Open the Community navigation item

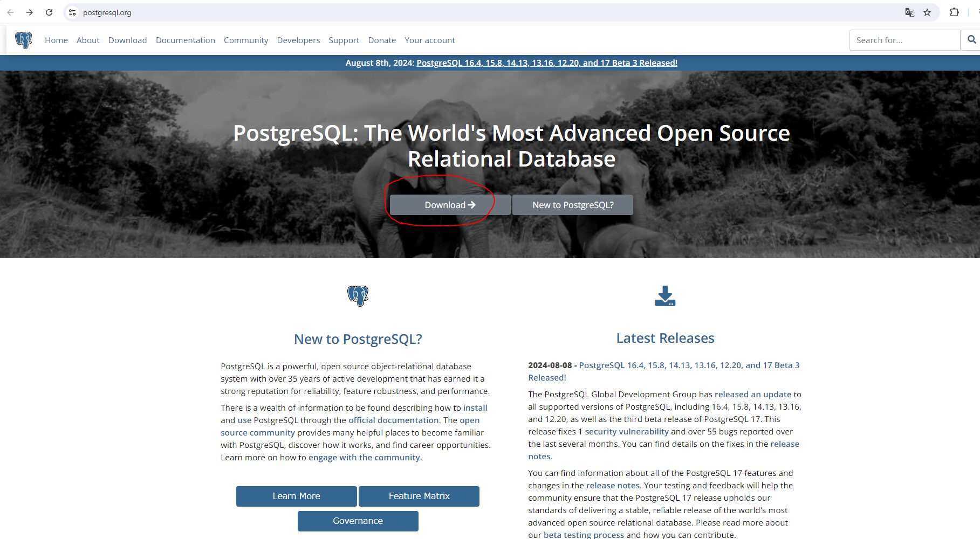pyautogui.click(x=245, y=40)
